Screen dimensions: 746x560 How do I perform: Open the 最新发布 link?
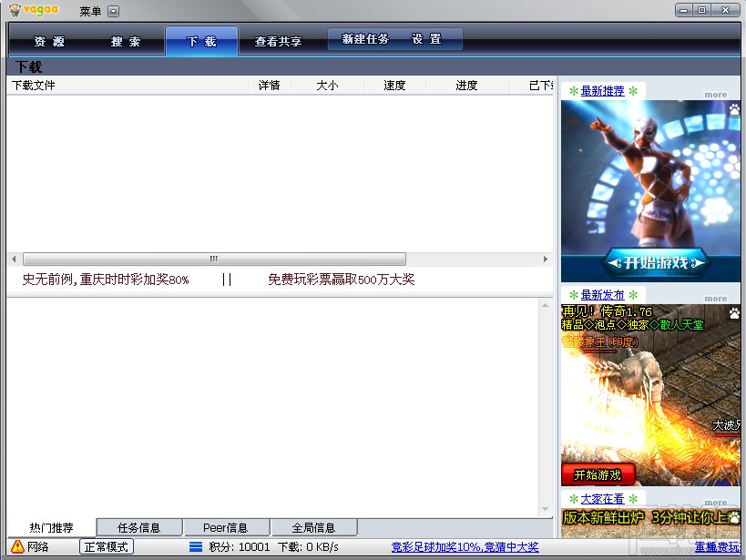pyautogui.click(x=602, y=295)
